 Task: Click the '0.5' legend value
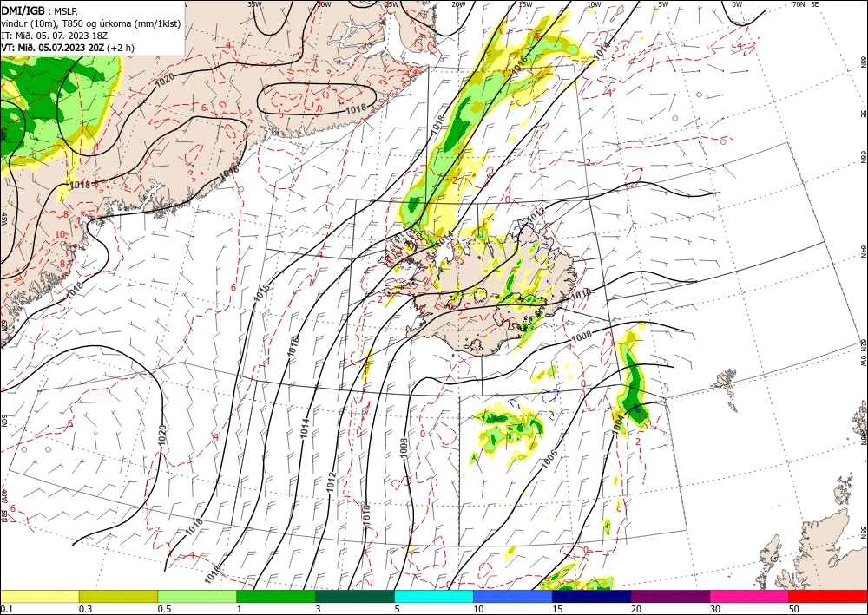[164, 609]
